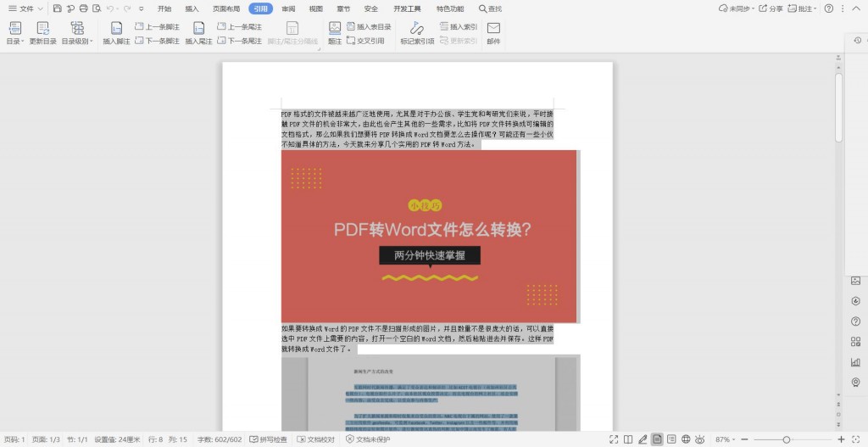Switch to outline view icon
Viewport: 868px width, 447px height.
[x=671, y=439]
